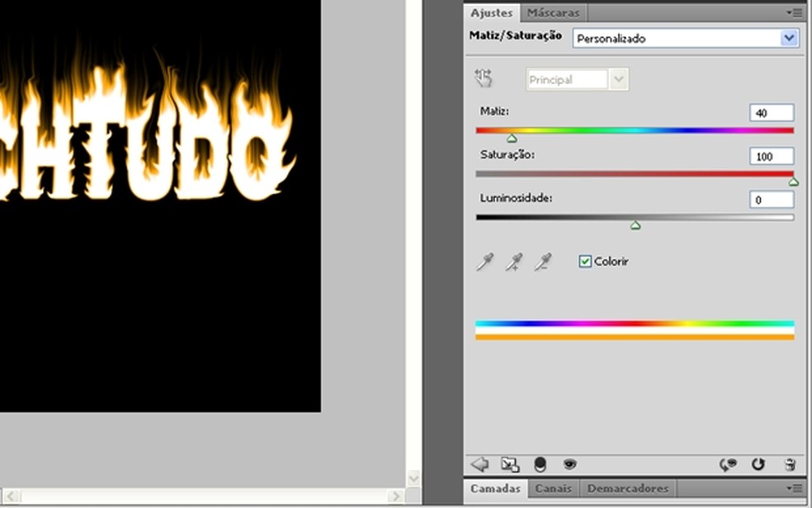
Task: Click the Luminosidade value field showing 0
Action: coord(772,200)
